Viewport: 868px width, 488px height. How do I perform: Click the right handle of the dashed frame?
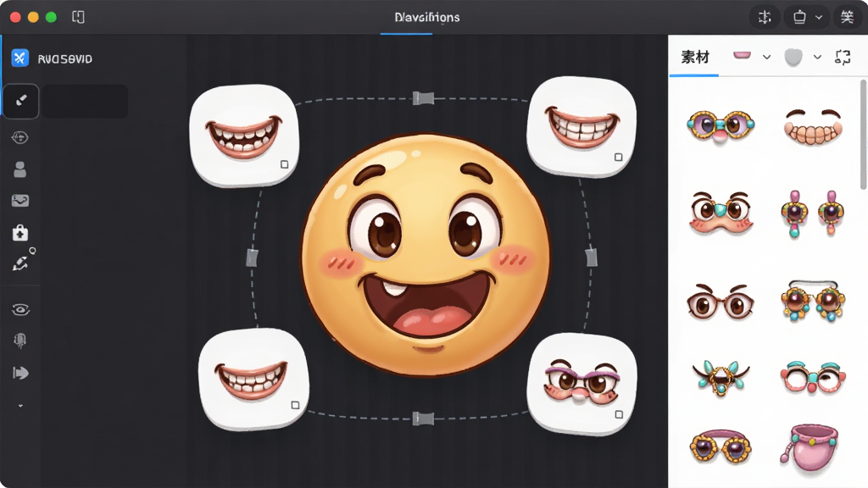point(591,257)
